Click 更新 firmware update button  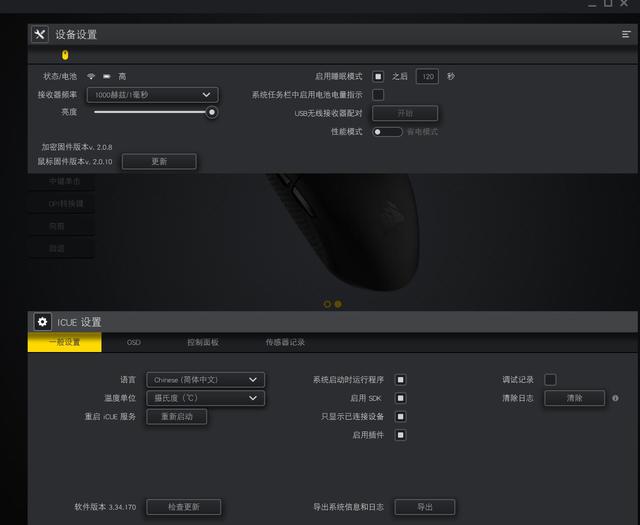[x=159, y=161]
